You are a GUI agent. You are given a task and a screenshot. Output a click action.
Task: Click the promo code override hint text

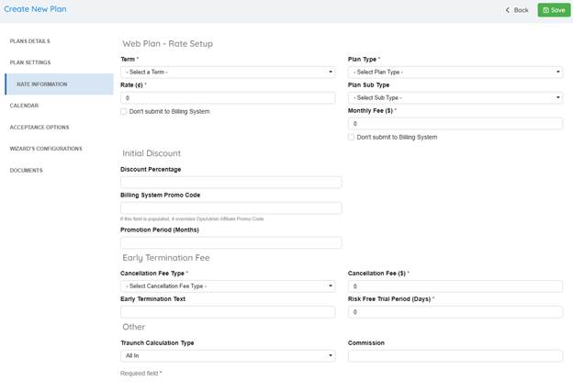[x=192, y=218]
